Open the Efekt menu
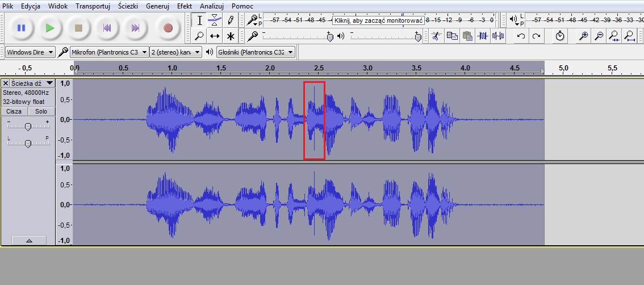Viewport: 644px width, 285px height. click(x=185, y=6)
